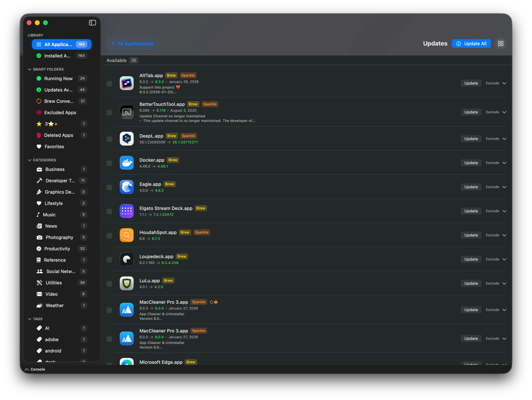Image resolution: width=532 pixels, height=400 pixels.
Task: Open Social Networking category
Action: pos(62,271)
